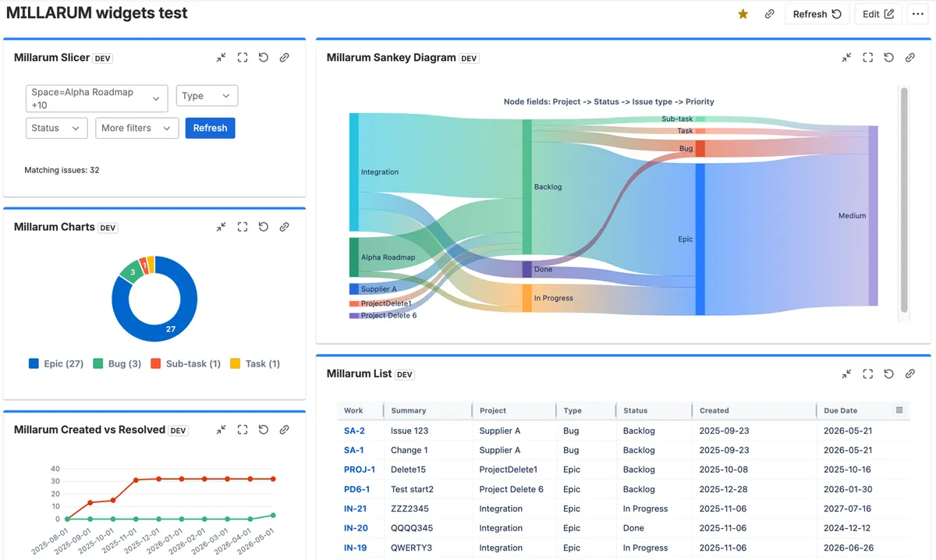936x560 pixels.
Task: Toggle the Task (1) legend entry
Action: [x=255, y=363]
